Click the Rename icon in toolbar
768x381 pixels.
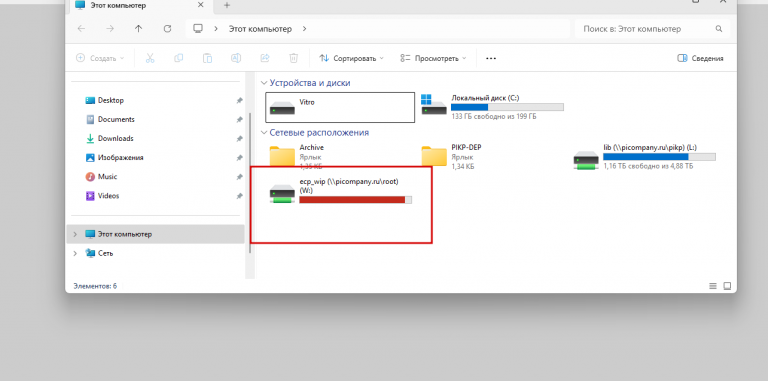[x=236, y=58]
